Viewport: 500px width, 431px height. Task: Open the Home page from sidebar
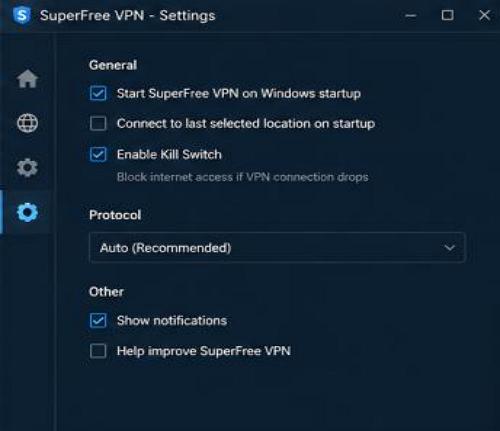click(x=27, y=79)
